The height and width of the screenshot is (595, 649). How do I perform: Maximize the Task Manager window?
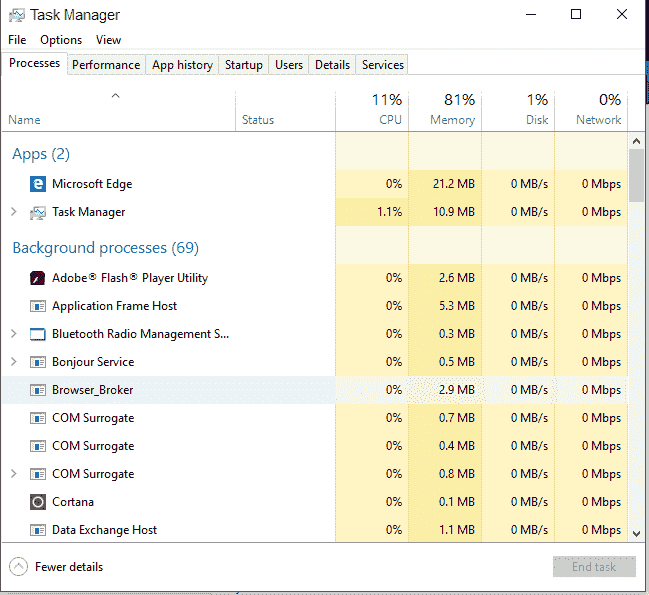pyautogui.click(x=576, y=14)
